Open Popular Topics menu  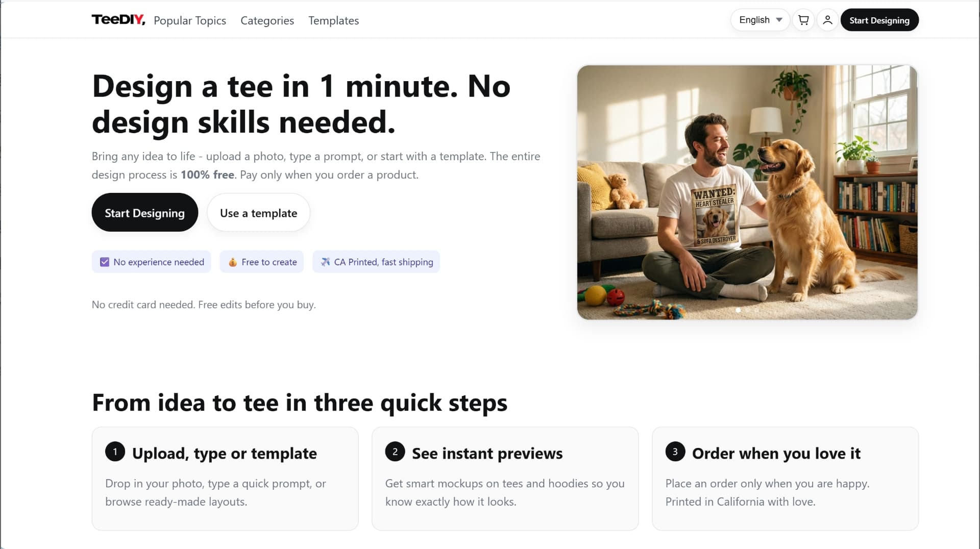click(x=190, y=20)
